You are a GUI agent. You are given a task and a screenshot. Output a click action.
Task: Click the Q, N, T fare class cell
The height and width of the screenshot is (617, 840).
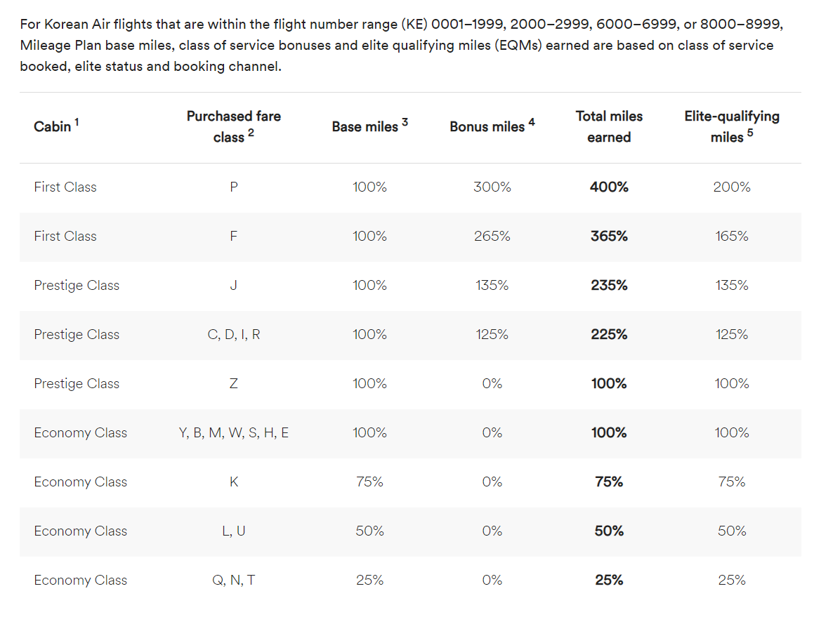[234, 580]
